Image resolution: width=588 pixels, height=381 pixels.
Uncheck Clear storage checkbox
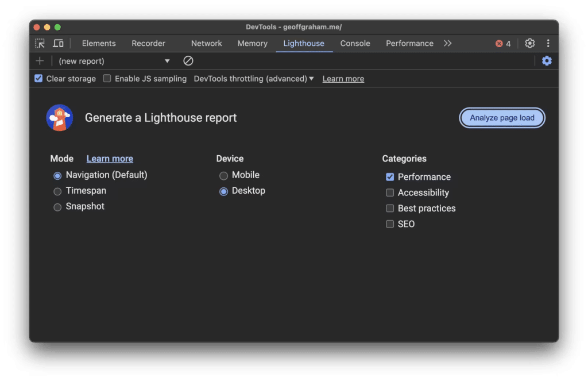click(38, 79)
